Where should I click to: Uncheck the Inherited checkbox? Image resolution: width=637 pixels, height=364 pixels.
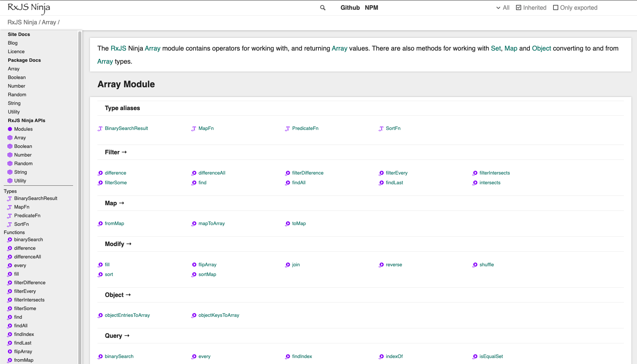(519, 7)
